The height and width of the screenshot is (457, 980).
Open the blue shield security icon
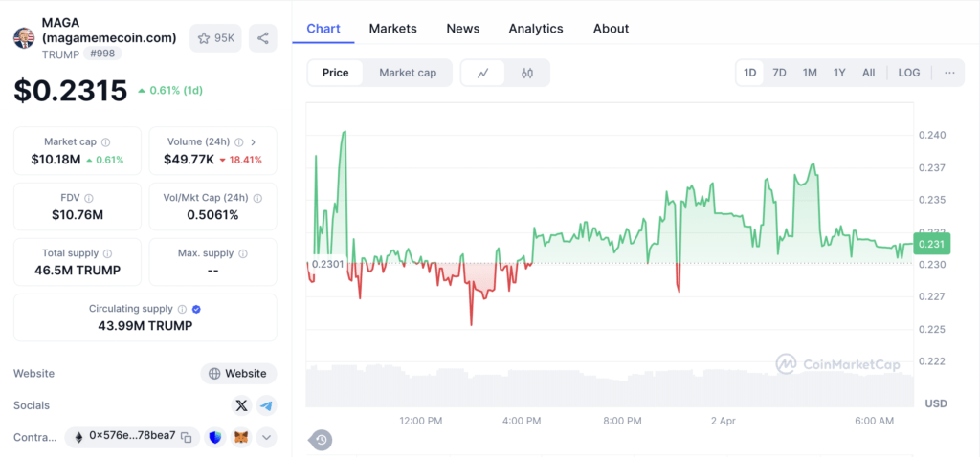(x=215, y=438)
